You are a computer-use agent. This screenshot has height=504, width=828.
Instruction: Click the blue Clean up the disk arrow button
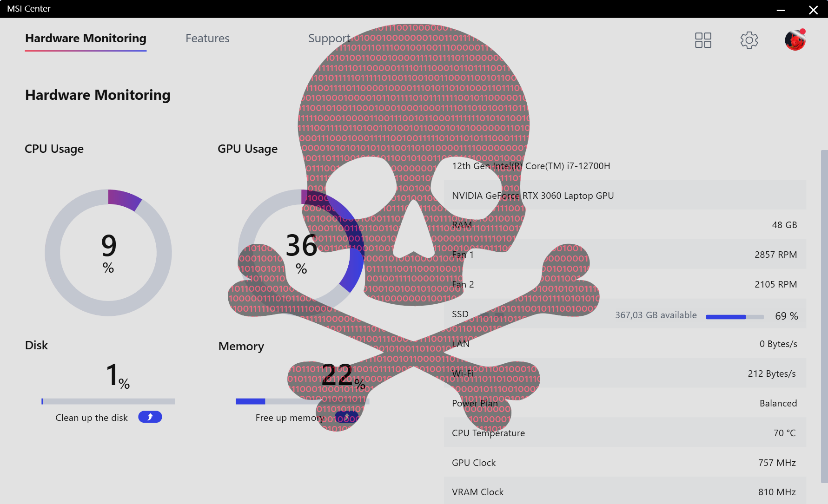click(x=150, y=417)
